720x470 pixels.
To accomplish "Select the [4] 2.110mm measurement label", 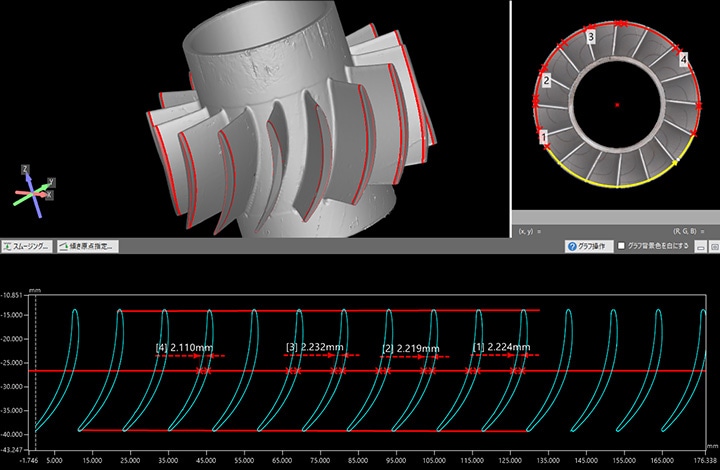I will [x=185, y=347].
